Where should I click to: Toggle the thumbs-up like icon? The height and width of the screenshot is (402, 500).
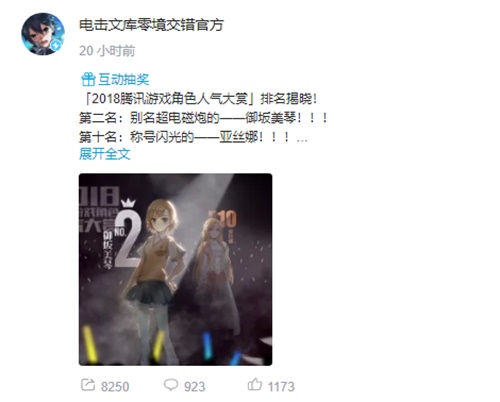[x=255, y=385]
